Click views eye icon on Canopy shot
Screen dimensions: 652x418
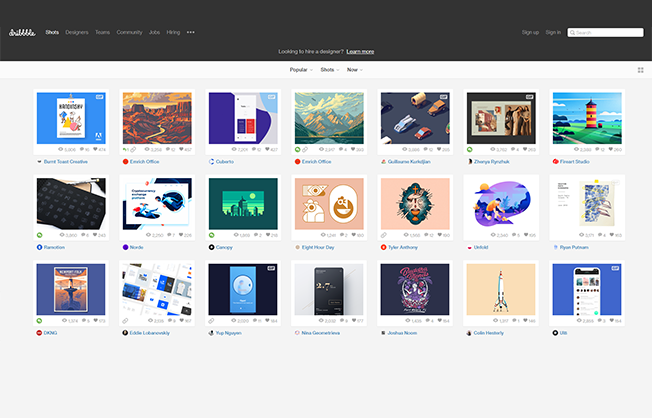coord(235,235)
